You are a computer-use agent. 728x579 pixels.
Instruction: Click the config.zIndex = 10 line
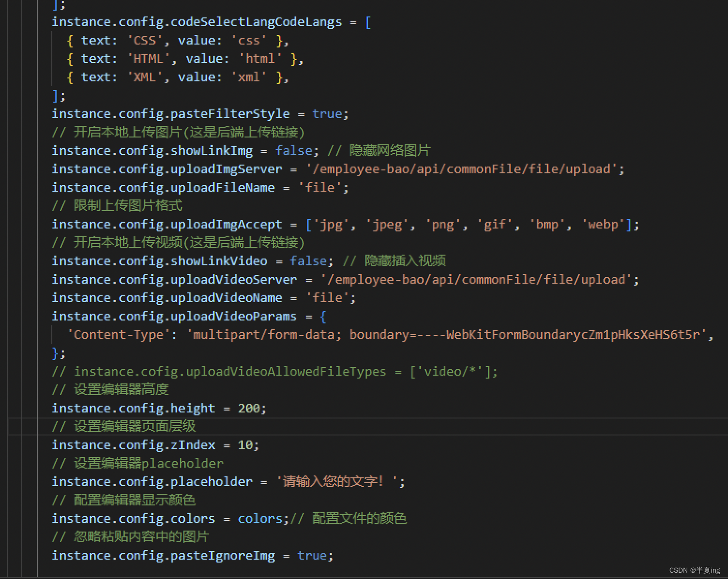[156, 445]
